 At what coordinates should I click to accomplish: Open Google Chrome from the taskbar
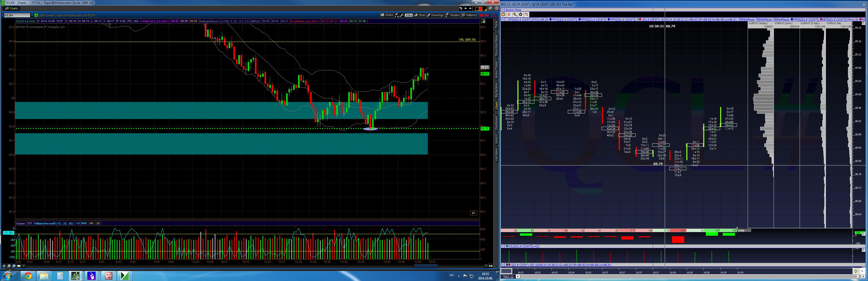click(28, 276)
